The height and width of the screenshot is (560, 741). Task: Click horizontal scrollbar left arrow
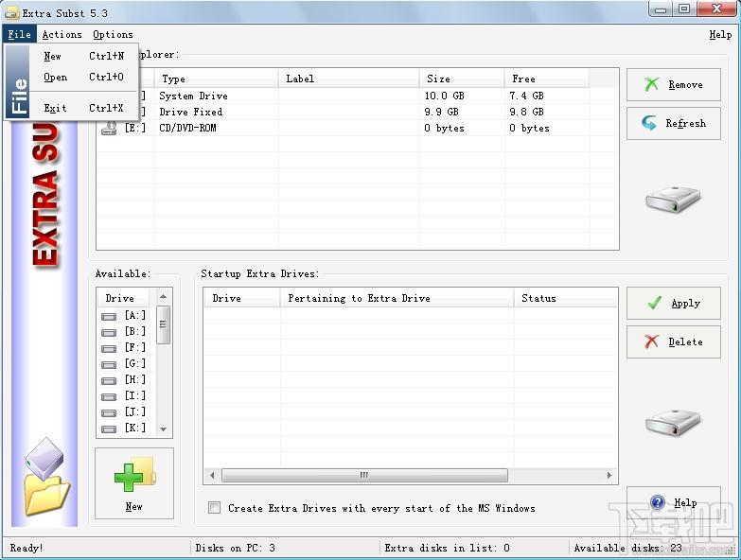(x=212, y=476)
